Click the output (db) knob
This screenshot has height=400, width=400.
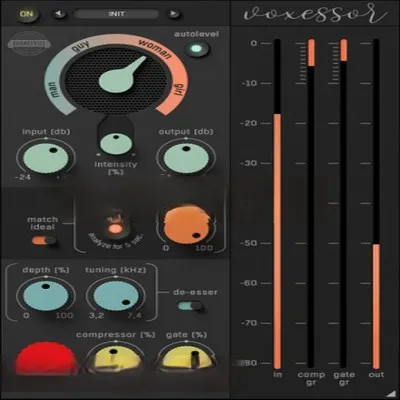point(186,158)
